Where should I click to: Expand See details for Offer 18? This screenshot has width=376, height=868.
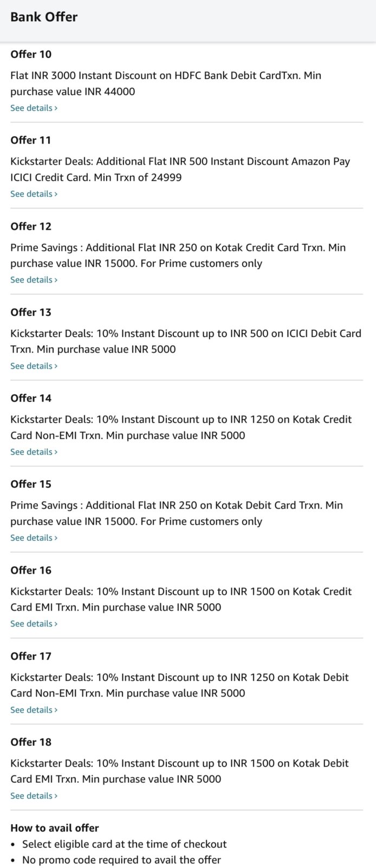coord(34,796)
